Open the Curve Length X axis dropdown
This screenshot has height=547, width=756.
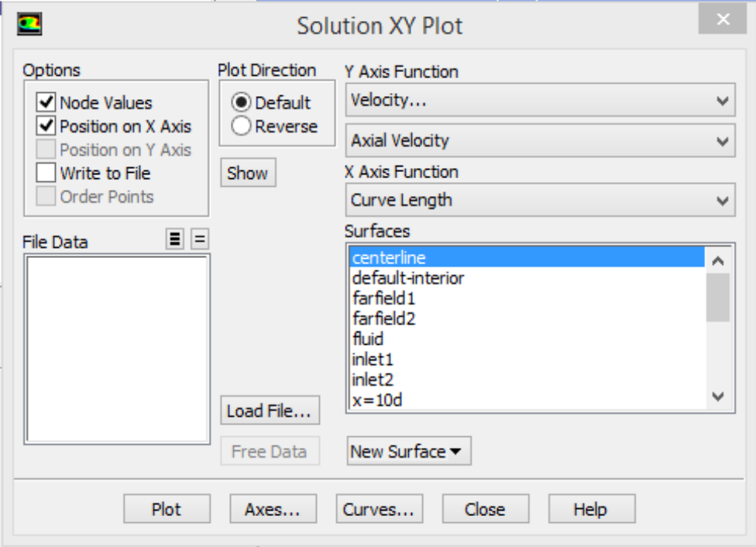coord(540,200)
